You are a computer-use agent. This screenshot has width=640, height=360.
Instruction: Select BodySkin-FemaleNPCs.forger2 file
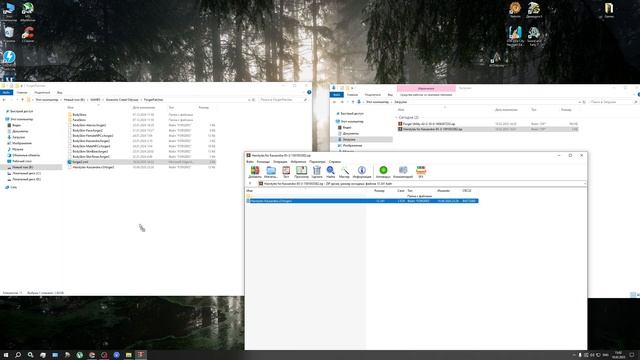click(x=93, y=136)
